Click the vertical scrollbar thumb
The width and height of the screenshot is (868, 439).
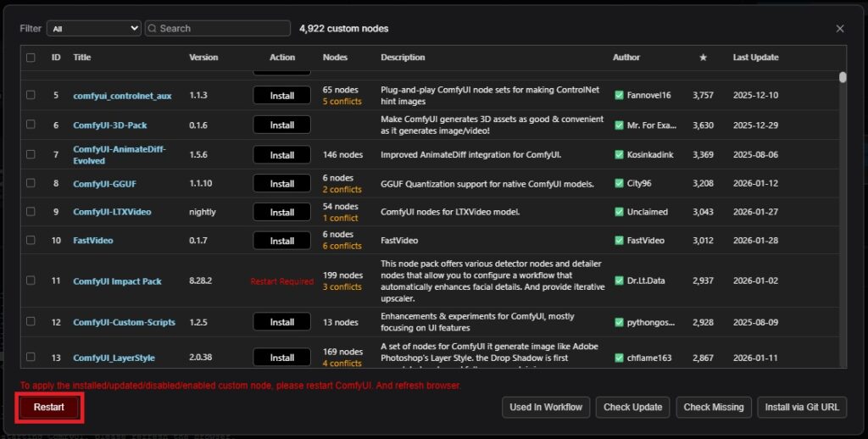tap(843, 77)
